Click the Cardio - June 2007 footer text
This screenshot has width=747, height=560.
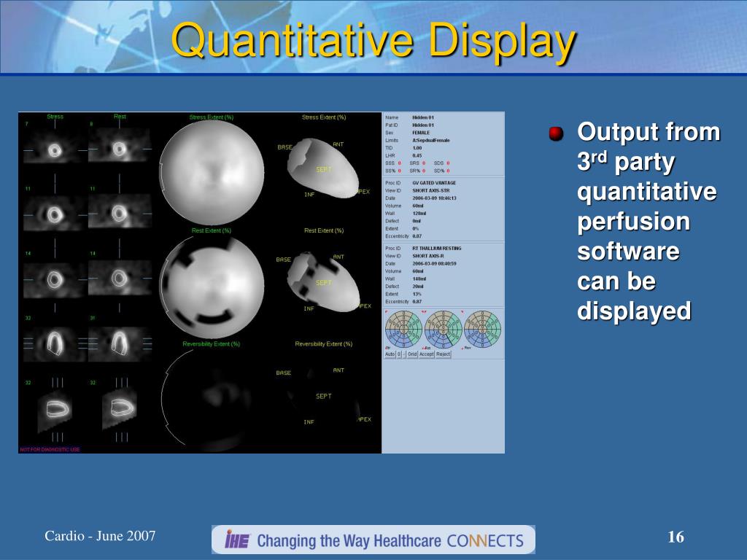[x=100, y=536]
